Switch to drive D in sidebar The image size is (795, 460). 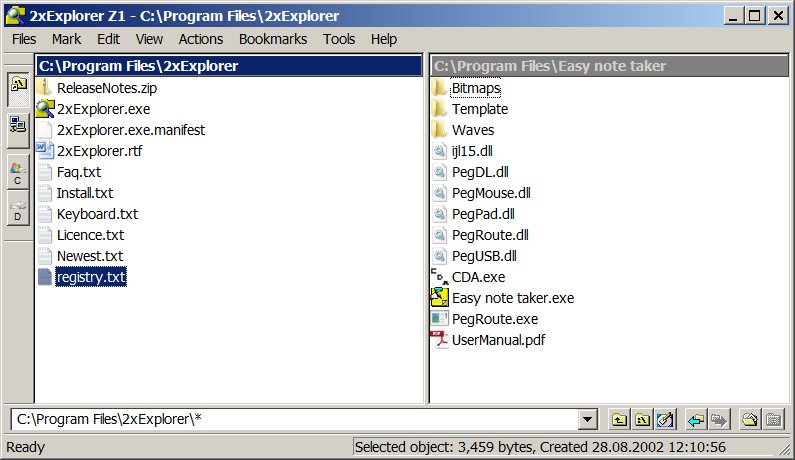(x=18, y=208)
